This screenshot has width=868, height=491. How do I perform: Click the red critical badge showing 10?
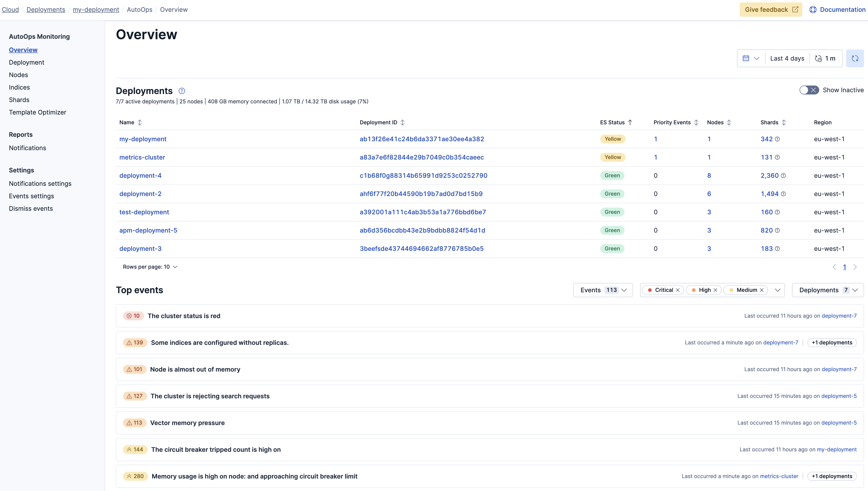tap(133, 316)
